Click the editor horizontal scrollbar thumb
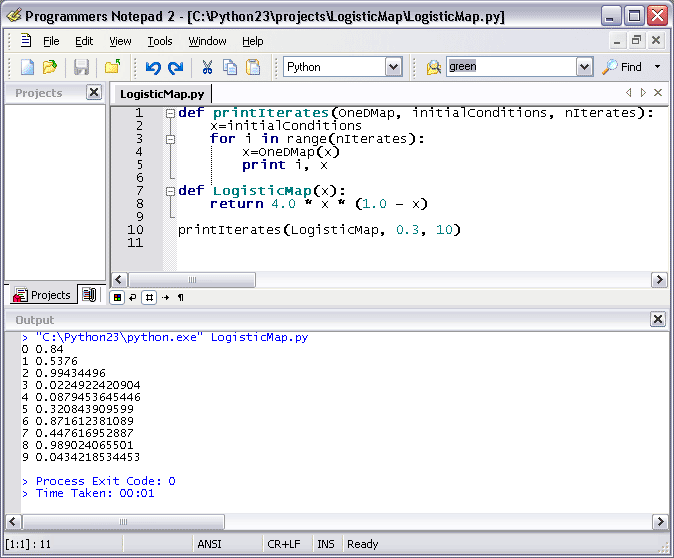Image resolution: width=674 pixels, height=558 pixels. [x=192, y=280]
